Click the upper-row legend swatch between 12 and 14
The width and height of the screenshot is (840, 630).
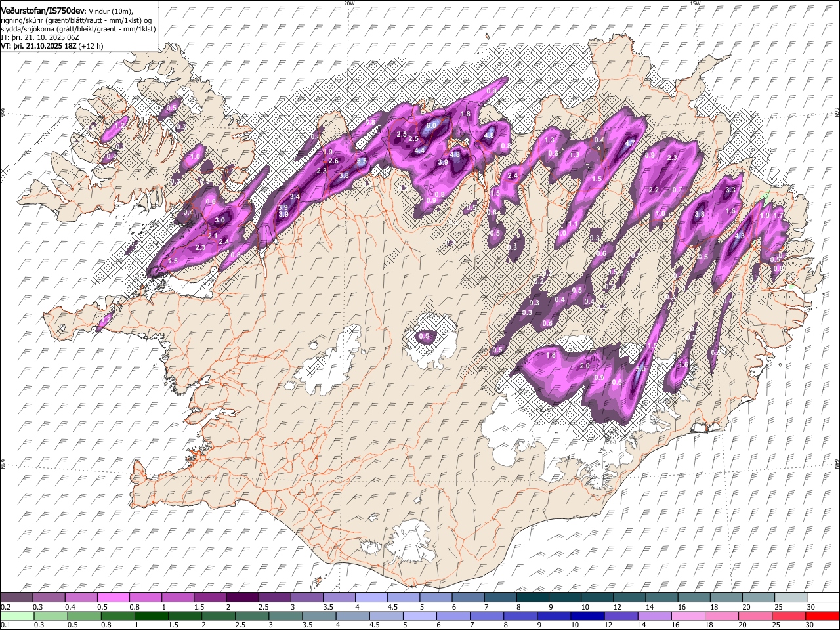click(629, 597)
